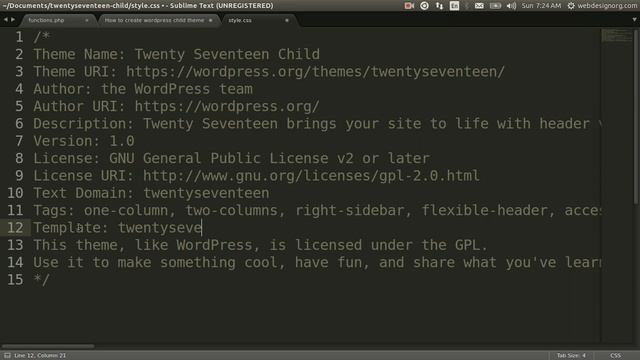The image size is (640, 360).
Task: Click the Theme URI wordpress.org/themes/twentyseventeen/ URL
Action: coord(316,72)
